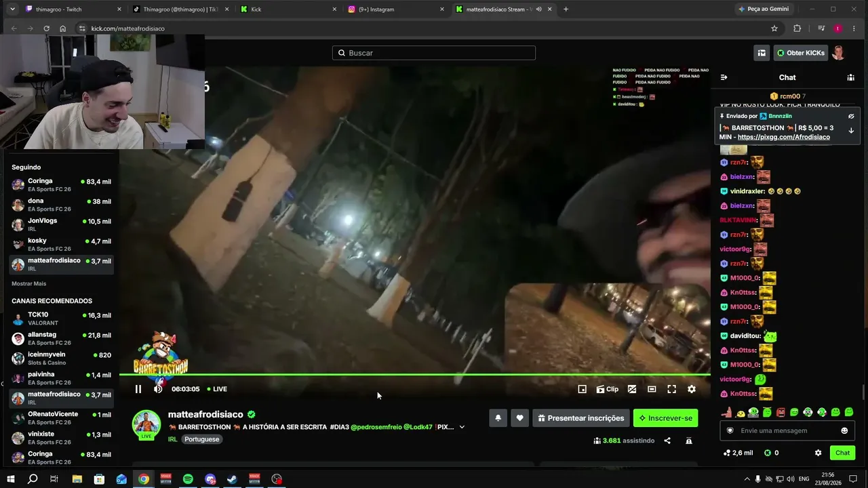The image size is (868, 488).
Task: Pause the live stream playback
Action: point(138,389)
